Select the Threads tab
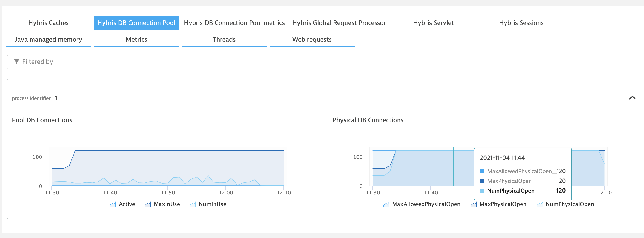 pos(224,40)
